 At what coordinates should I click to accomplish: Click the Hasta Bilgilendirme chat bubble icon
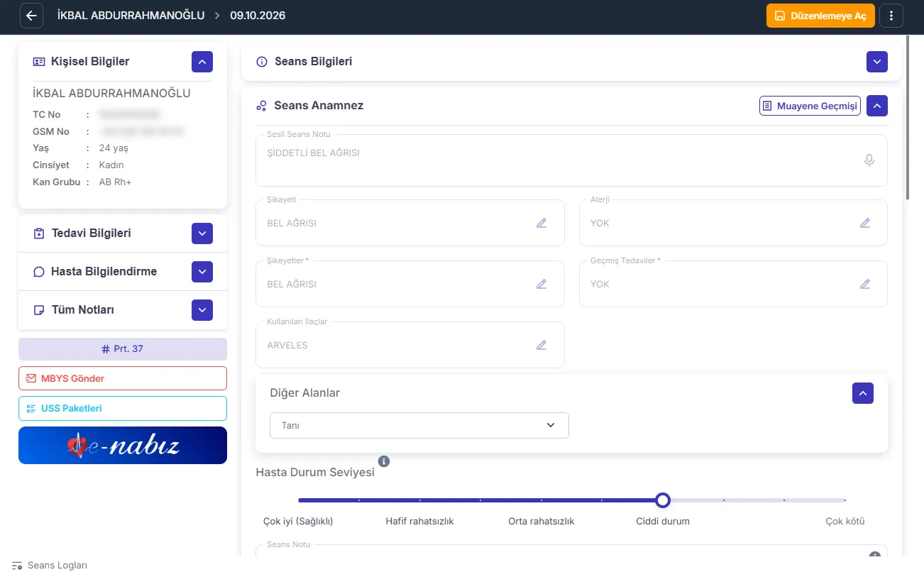click(x=39, y=272)
